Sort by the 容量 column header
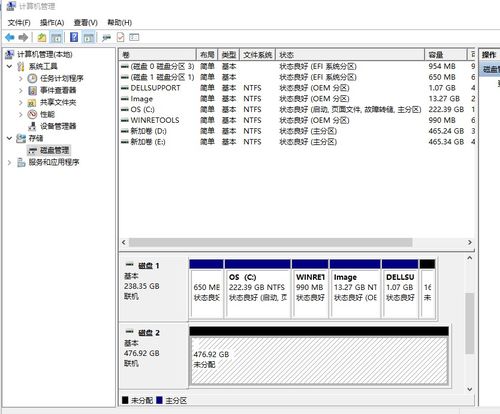This screenshot has width=500, height=414. point(445,55)
